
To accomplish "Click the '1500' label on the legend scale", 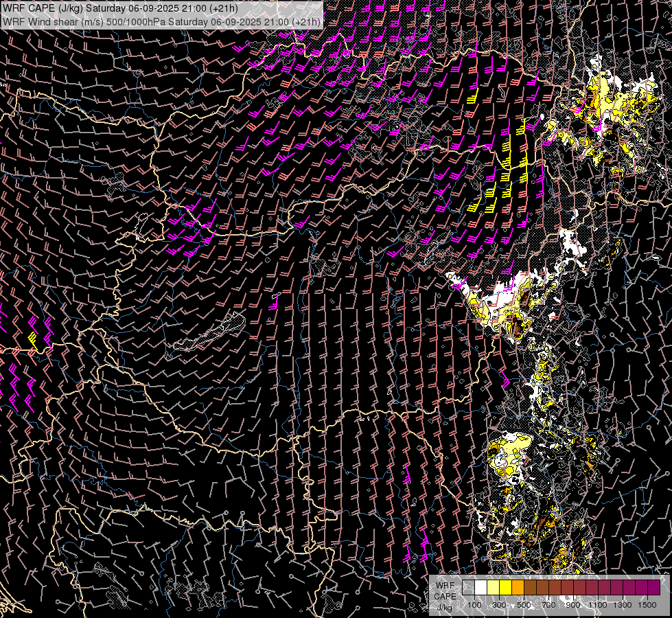I will tap(647, 605).
